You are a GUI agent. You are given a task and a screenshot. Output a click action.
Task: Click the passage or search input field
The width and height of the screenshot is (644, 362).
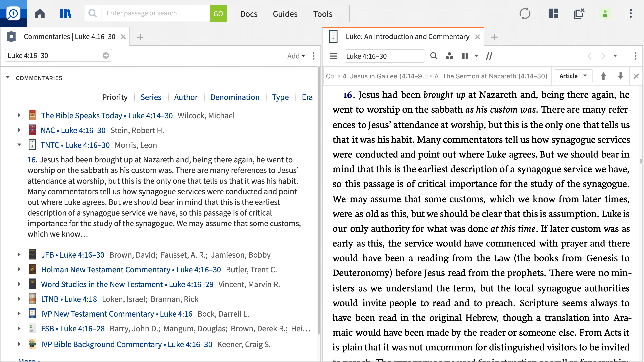[x=155, y=13]
